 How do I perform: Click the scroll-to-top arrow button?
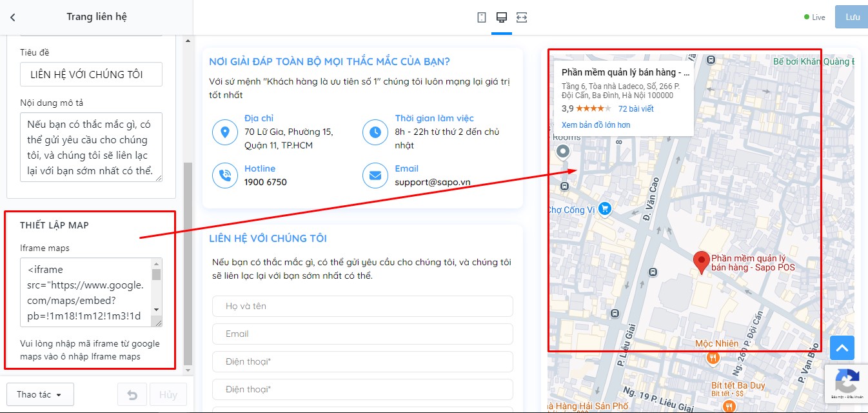coord(842,348)
